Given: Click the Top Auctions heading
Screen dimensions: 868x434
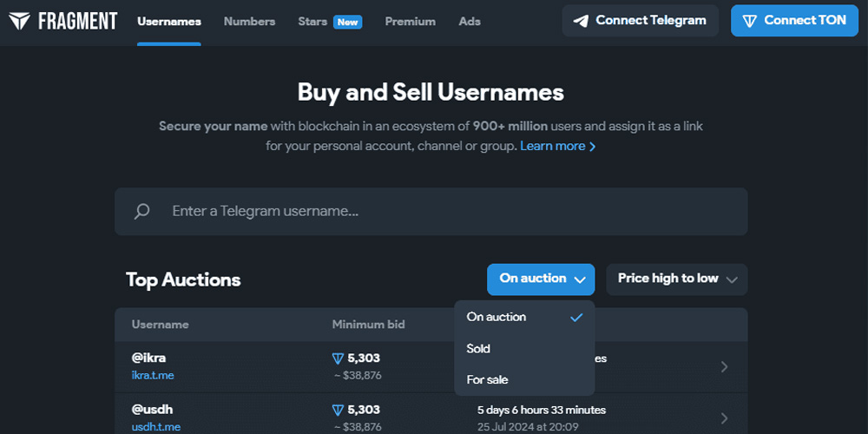Looking at the screenshot, I should tap(183, 279).
